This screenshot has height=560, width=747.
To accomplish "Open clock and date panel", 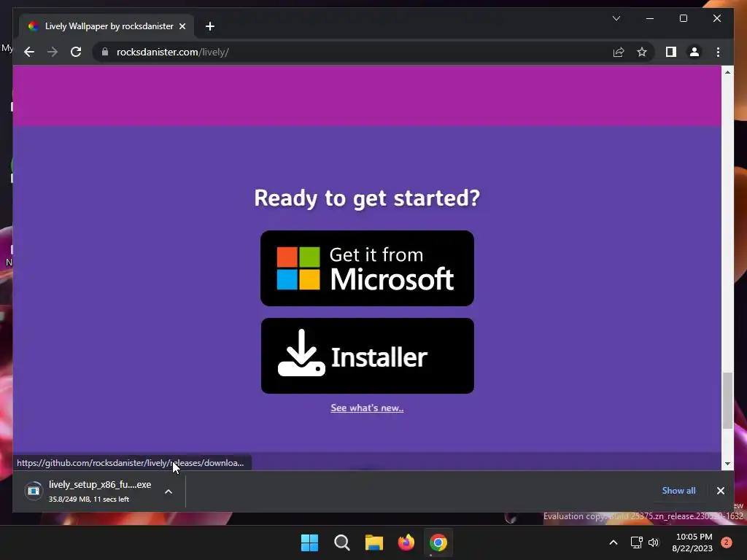I will point(693,542).
